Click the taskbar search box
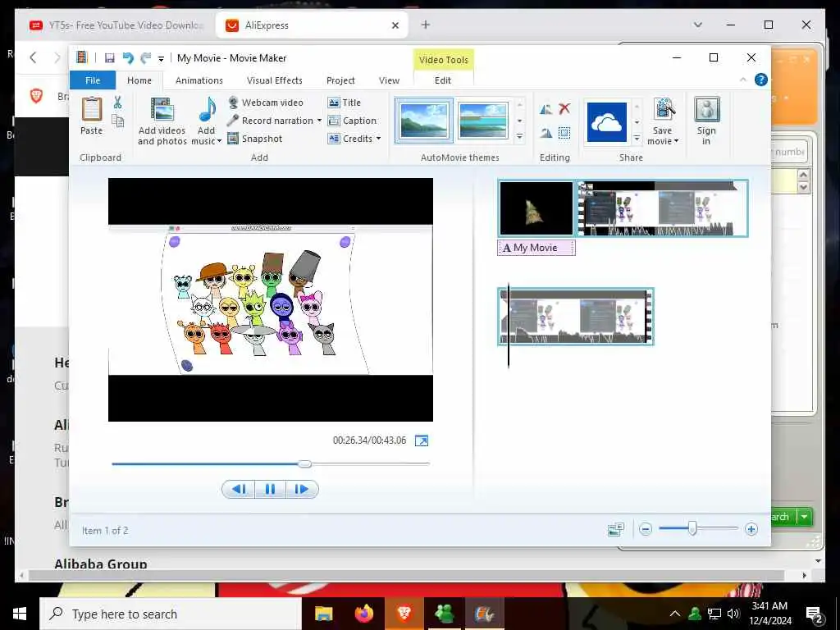The width and height of the screenshot is (840, 630). click(x=171, y=614)
